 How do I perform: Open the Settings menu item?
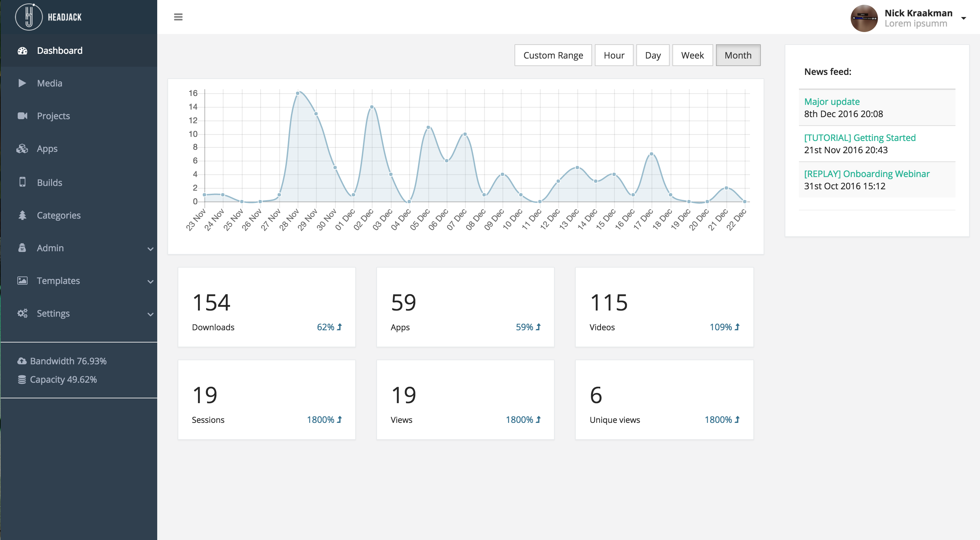pos(53,313)
